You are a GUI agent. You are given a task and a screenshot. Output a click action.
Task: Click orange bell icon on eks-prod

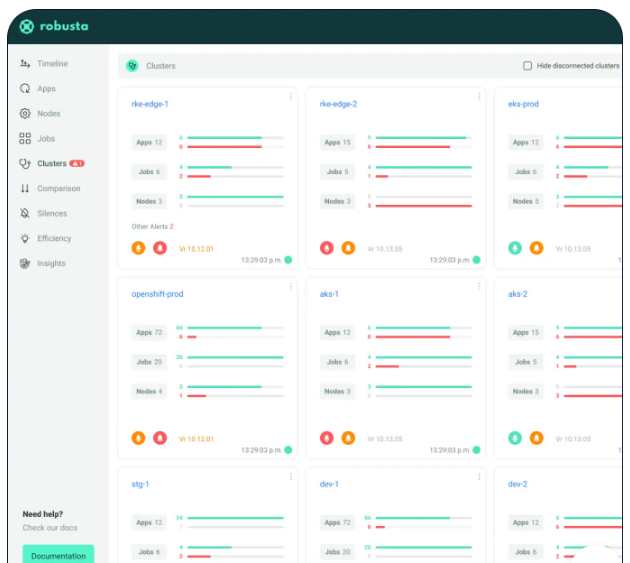(536, 248)
